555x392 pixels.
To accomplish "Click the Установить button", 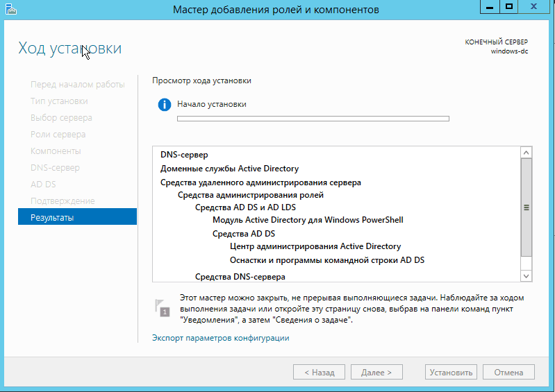I will click(x=451, y=372).
